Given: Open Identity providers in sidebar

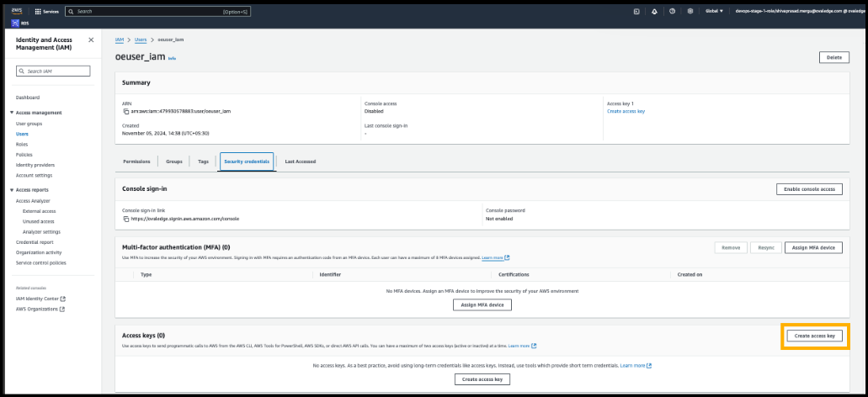Looking at the screenshot, I should tap(35, 165).
